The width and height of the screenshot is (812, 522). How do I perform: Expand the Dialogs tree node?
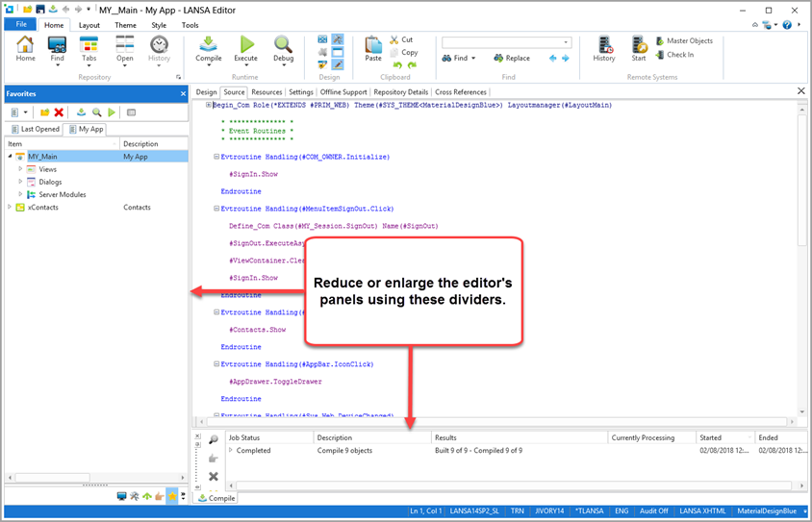pyautogui.click(x=20, y=182)
